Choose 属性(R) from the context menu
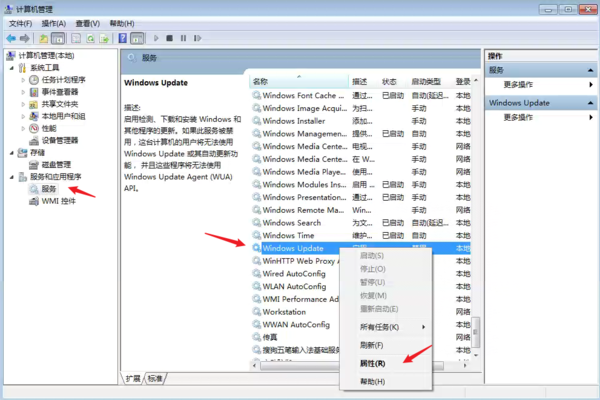Viewport: 600px width, 400px height. (x=372, y=363)
